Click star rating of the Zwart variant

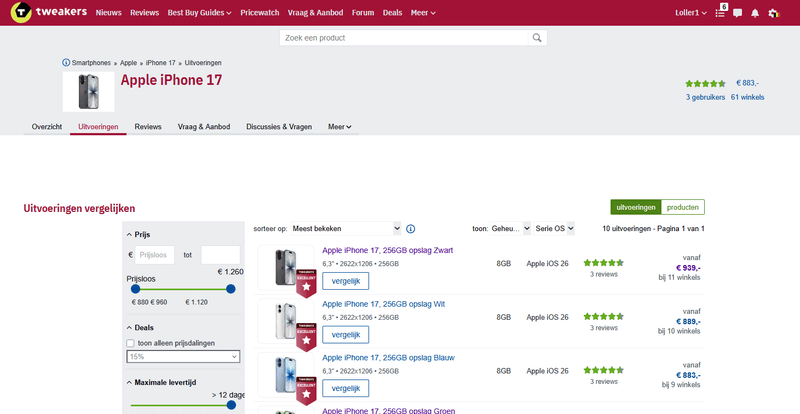pyautogui.click(x=604, y=263)
